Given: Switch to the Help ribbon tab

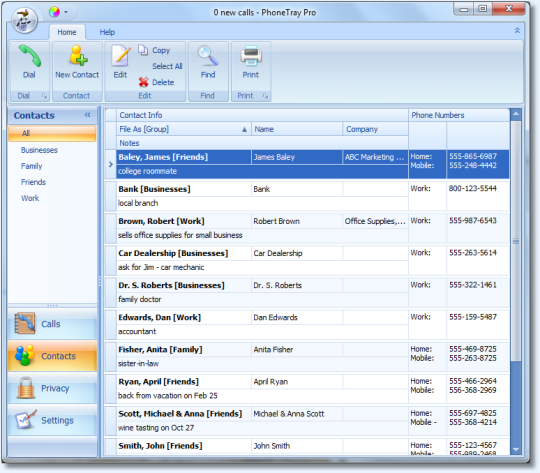Looking at the screenshot, I should 107,32.
